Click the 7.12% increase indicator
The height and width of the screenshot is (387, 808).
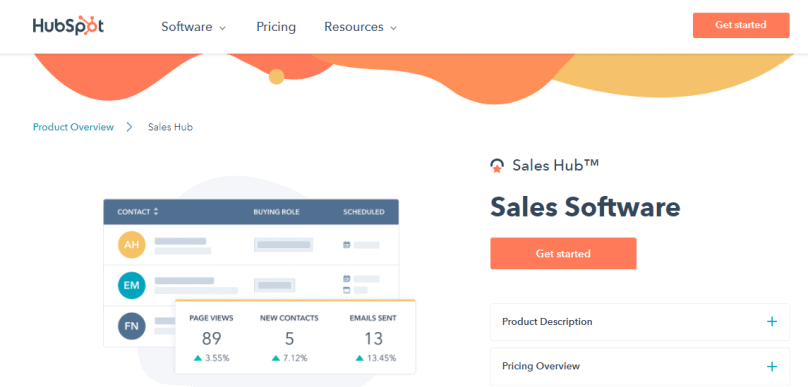click(289, 358)
